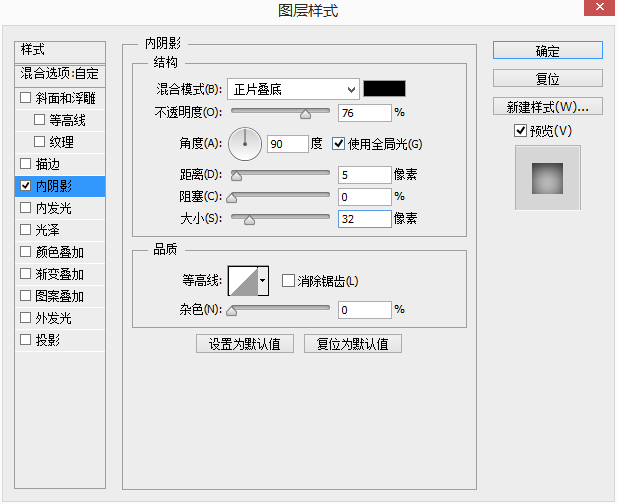617x504 pixels.
Task: Click the 角度 value field showing 90
Action: 287,144
